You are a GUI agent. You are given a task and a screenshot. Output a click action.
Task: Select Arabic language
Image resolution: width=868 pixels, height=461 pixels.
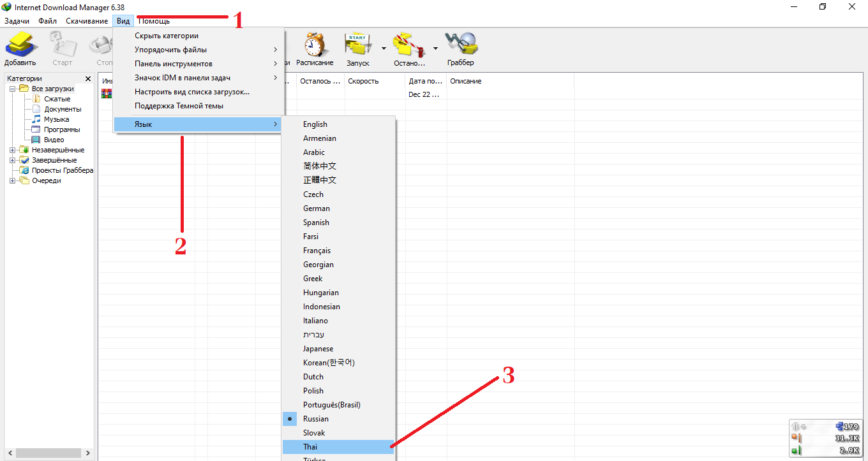(339, 152)
